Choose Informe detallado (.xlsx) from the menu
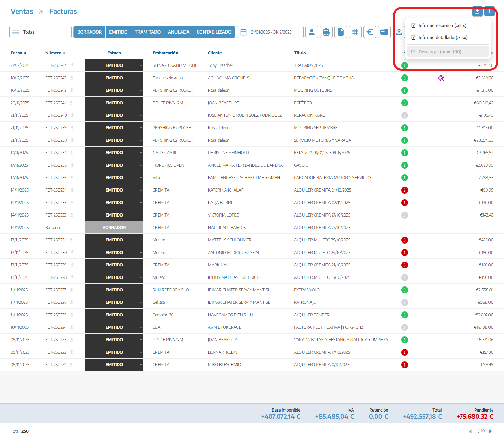The height and width of the screenshot is (441, 504). (448, 38)
